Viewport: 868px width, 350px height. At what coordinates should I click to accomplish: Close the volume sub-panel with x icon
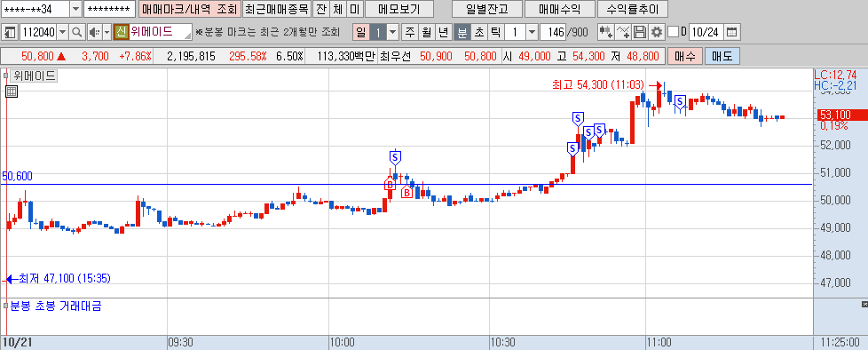[x=864, y=305]
